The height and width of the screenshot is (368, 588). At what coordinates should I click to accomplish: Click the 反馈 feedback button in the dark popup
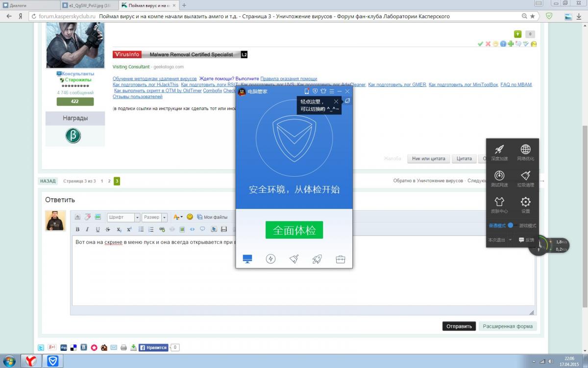click(x=527, y=240)
